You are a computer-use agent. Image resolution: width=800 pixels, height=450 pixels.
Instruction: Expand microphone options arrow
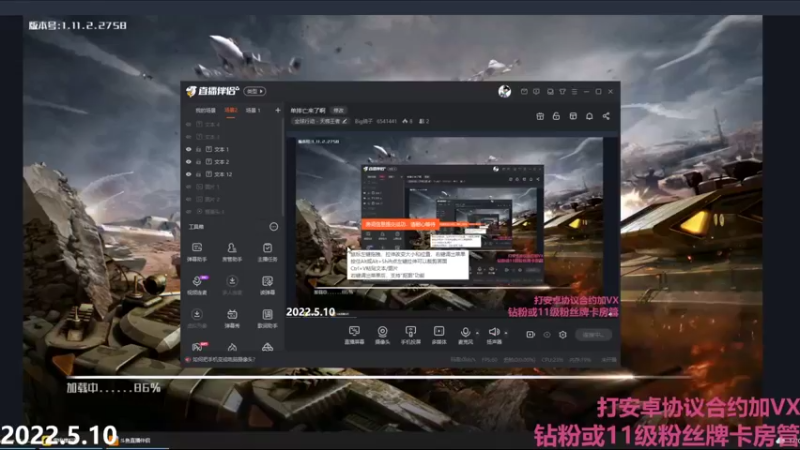pos(477,333)
